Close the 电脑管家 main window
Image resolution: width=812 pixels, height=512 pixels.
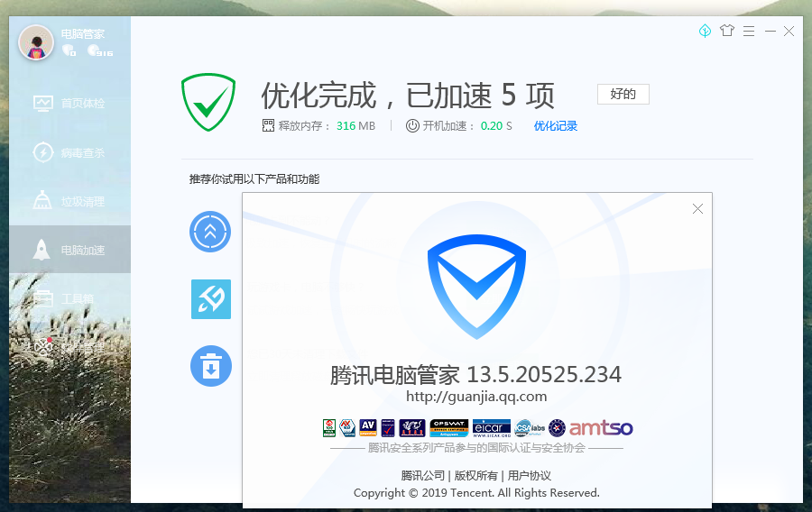[x=789, y=31]
